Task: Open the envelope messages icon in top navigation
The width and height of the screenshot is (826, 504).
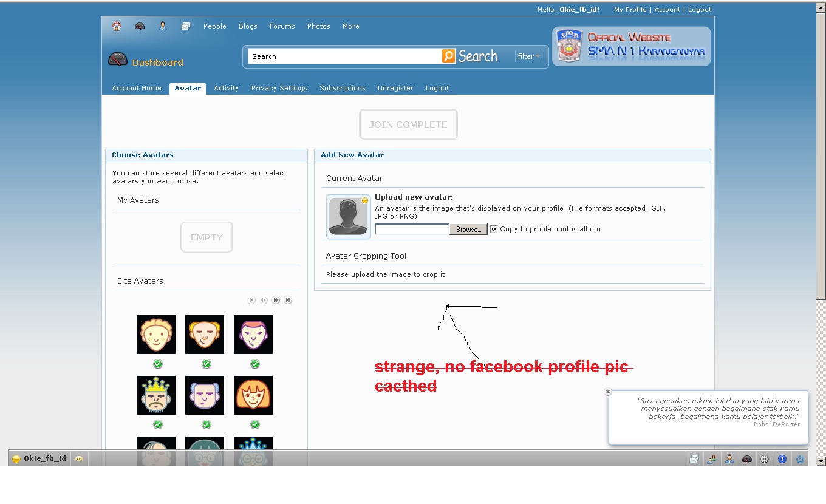Action: (186, 26)
